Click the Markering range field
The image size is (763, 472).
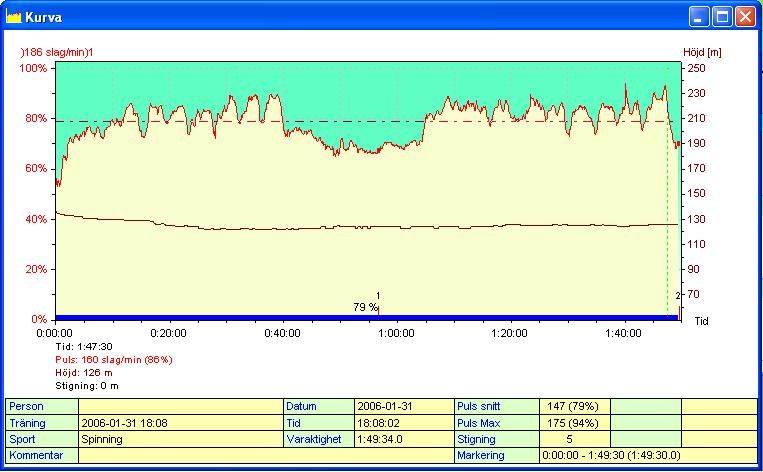[x=649, y=455]
